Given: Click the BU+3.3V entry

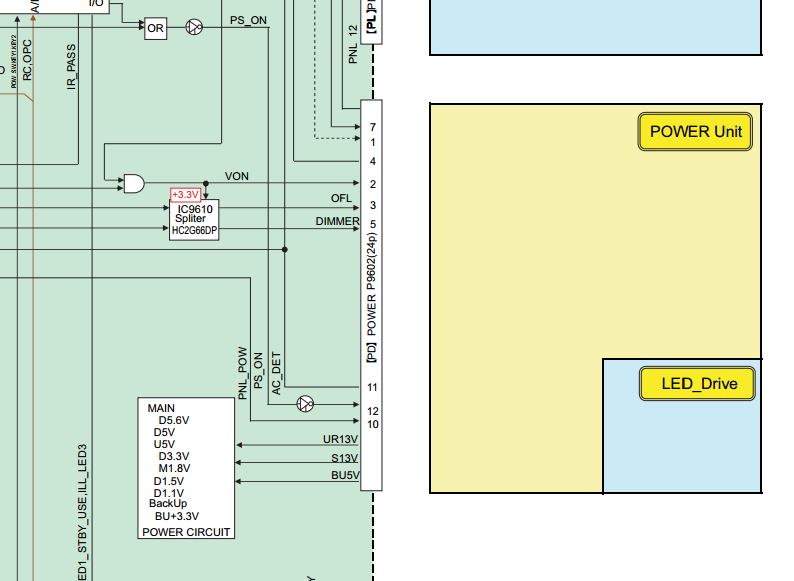Looking at the screenshot, I should [177, 516].
